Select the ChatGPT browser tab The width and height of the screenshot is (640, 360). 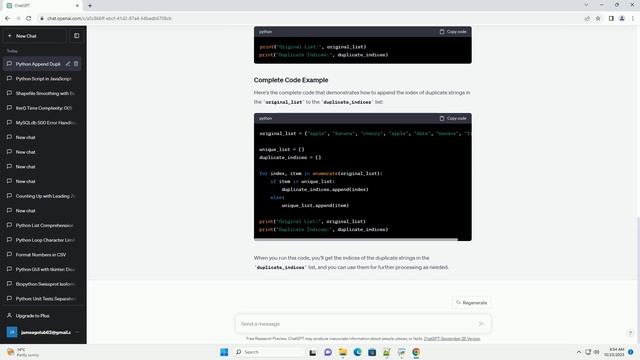(42, 6)
